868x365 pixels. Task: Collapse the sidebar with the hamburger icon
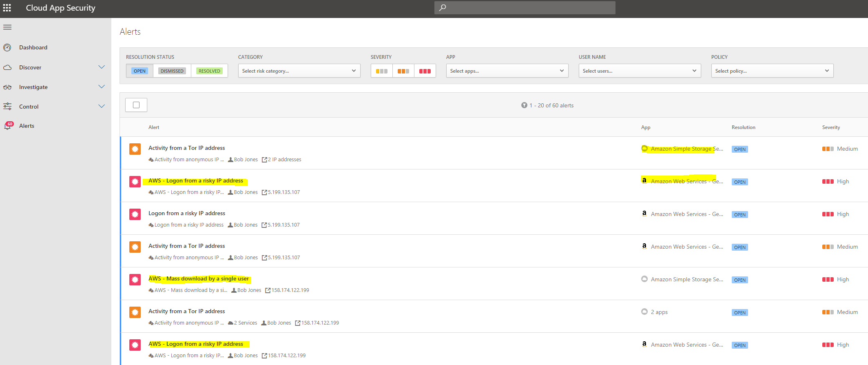[x=7, y=27]
